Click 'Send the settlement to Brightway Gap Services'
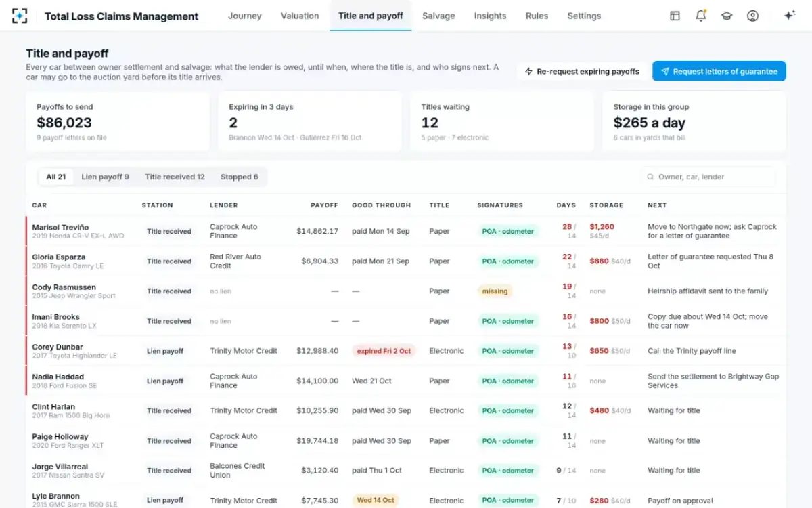This screenshot has height=508, width=812. coord(713,381)
